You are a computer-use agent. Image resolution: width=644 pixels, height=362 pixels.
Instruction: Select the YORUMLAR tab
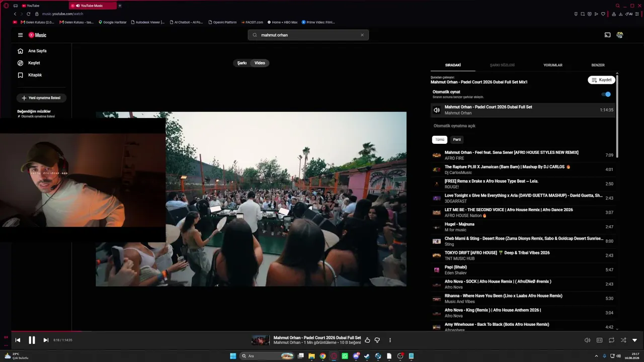(553, 65)
